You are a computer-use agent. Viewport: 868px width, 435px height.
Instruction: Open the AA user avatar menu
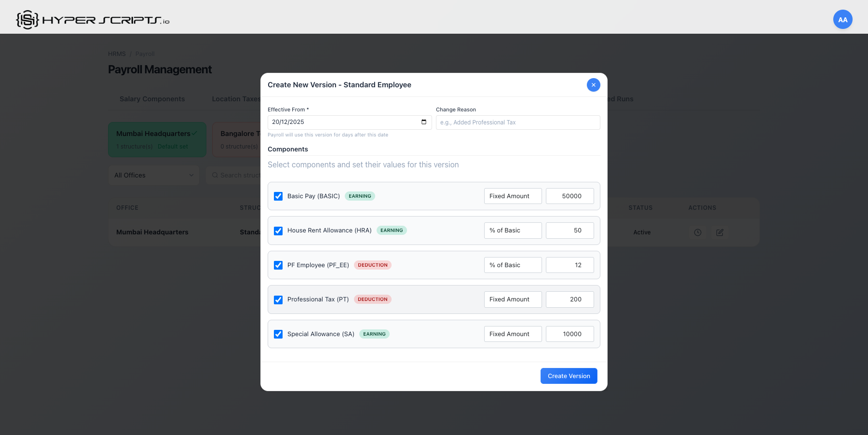(x=842, y=20)
